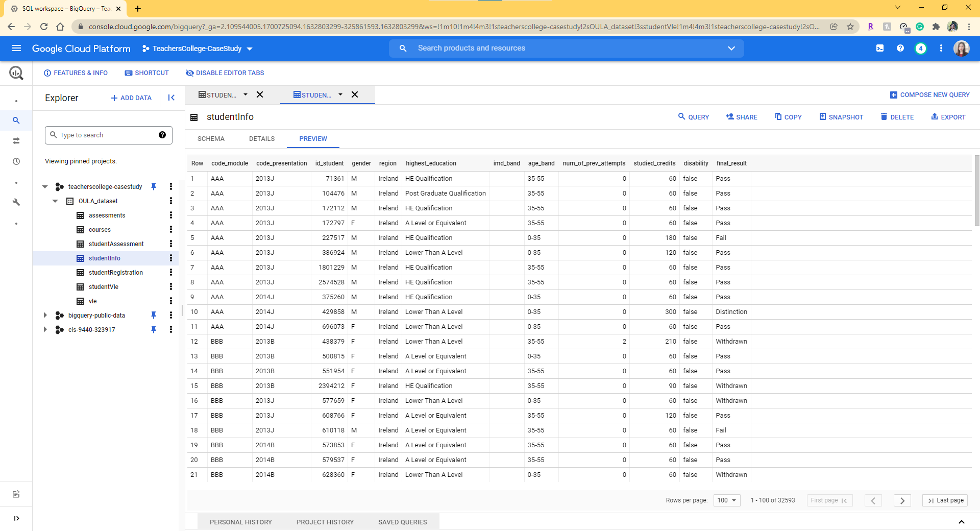Collapse the OULA_dataset node
This screenshot has height=531, width=980.
pyautogui.click(x=55, y=201)
